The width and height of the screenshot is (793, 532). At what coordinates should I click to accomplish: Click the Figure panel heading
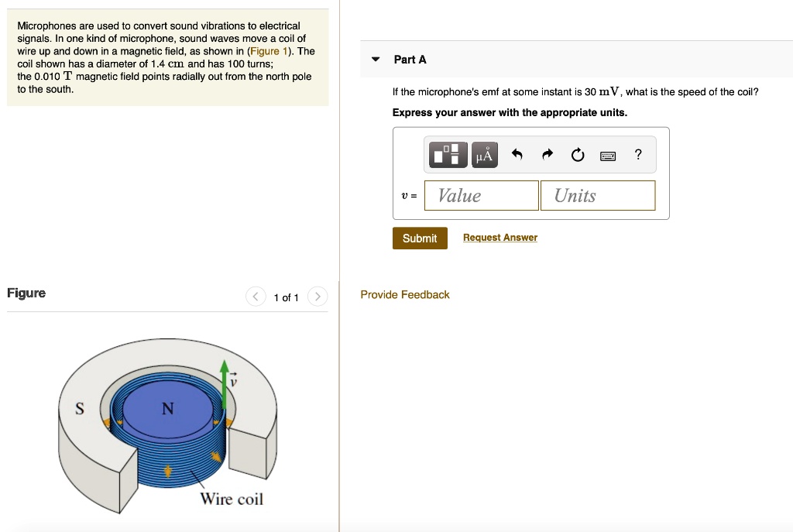coord(26,293)
